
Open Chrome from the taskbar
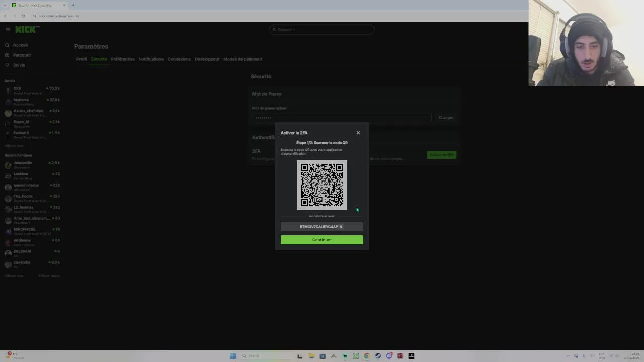pyautogui.click(x=367, y=356)
